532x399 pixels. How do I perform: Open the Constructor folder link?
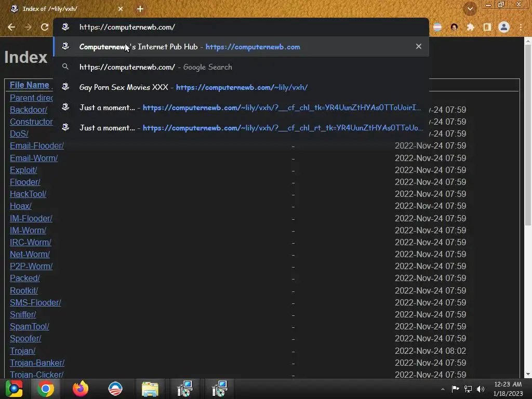31,122
